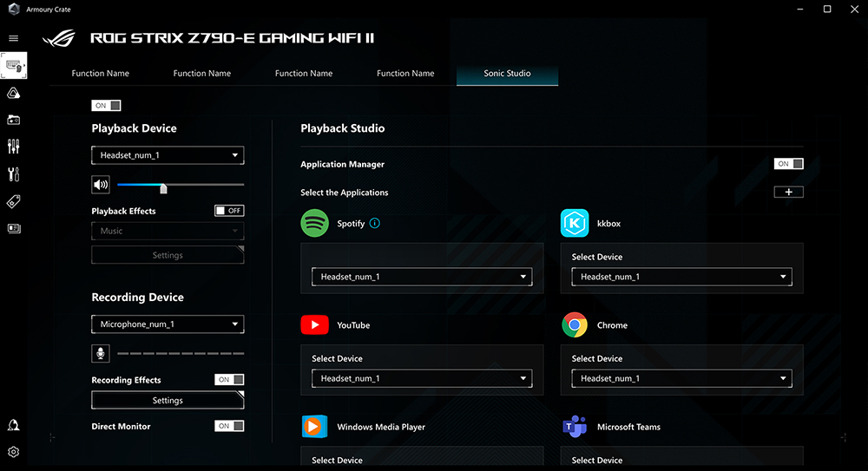Image resolution: width=868 pixels, height=471 pixels.
Task: Click the kkbox app icon
Action: click(x=575, y=223)
